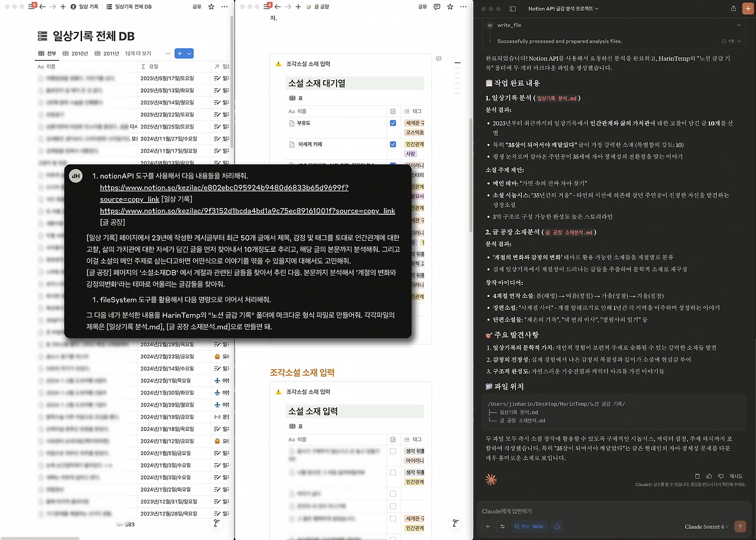Open sidebar menu in 일상기록 전체 DB window
The image size is (756, 540).
[x=32, y=6]
